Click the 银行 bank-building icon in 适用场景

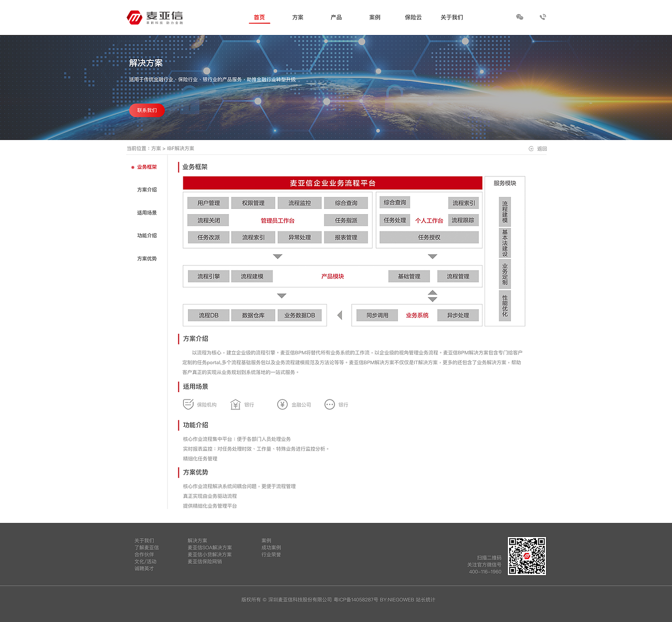click(236, 404)
